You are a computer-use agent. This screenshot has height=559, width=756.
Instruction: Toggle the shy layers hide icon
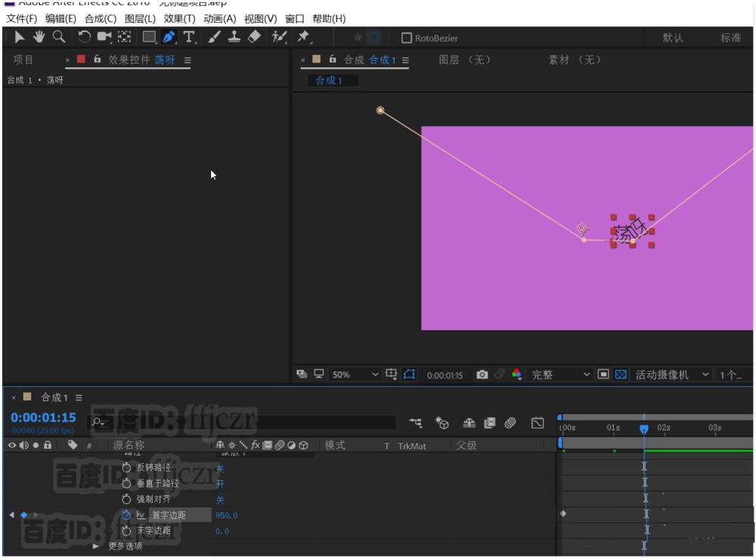tap(469, 423)
